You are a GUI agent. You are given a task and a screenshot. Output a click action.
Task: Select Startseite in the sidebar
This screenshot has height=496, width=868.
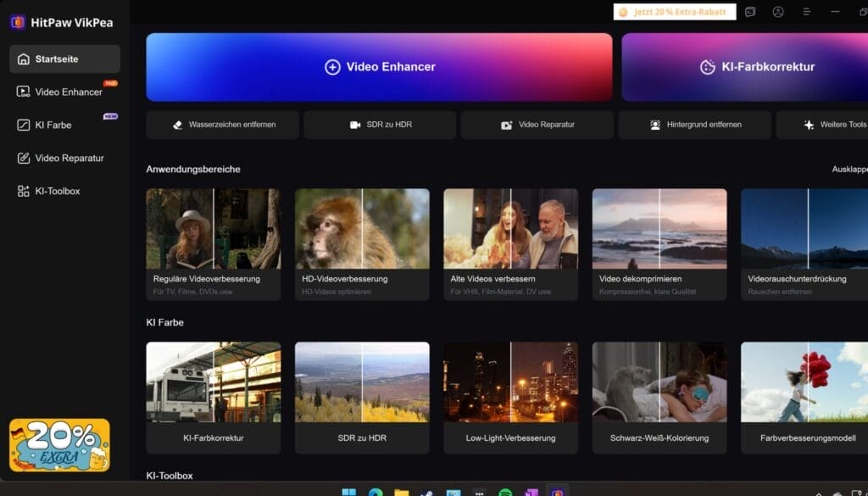coord(64,59)
